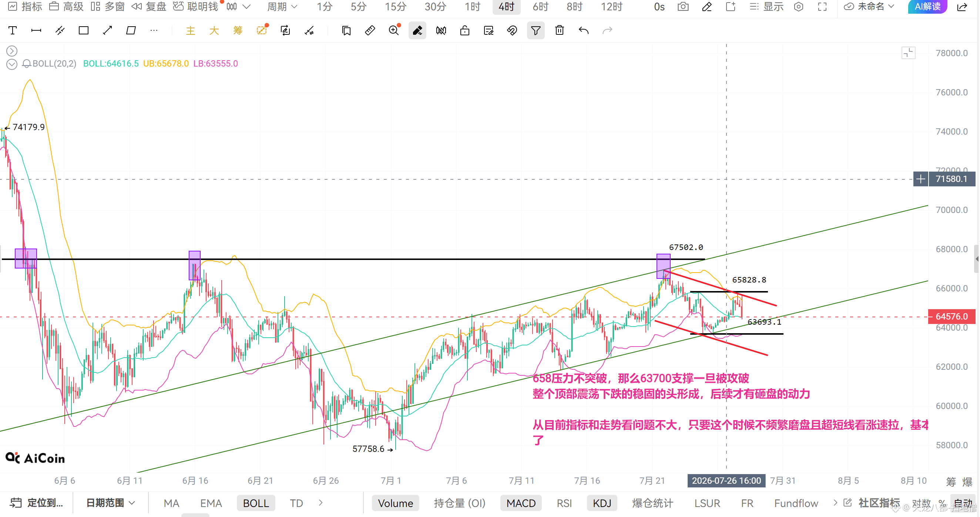Click the bookmark collection icon in toolbar
Viewport: 980px width, 517px height.
point(346,30)
